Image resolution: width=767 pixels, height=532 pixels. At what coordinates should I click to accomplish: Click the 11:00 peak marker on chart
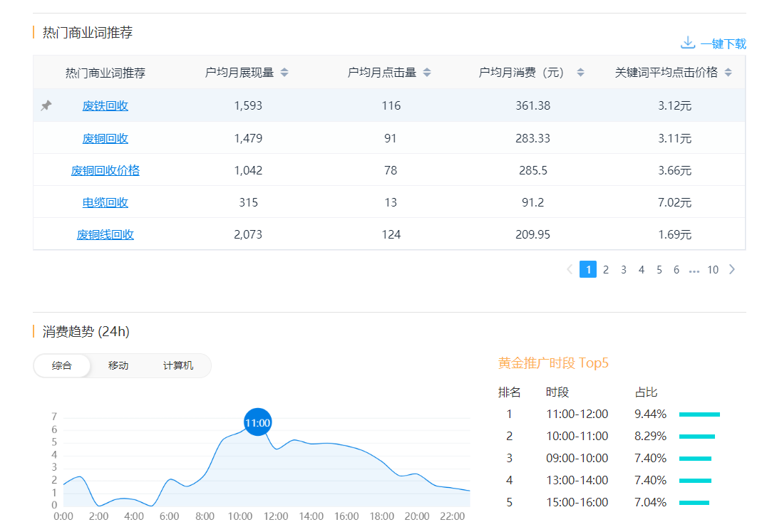pyautogui.click(x=257, y=422)
